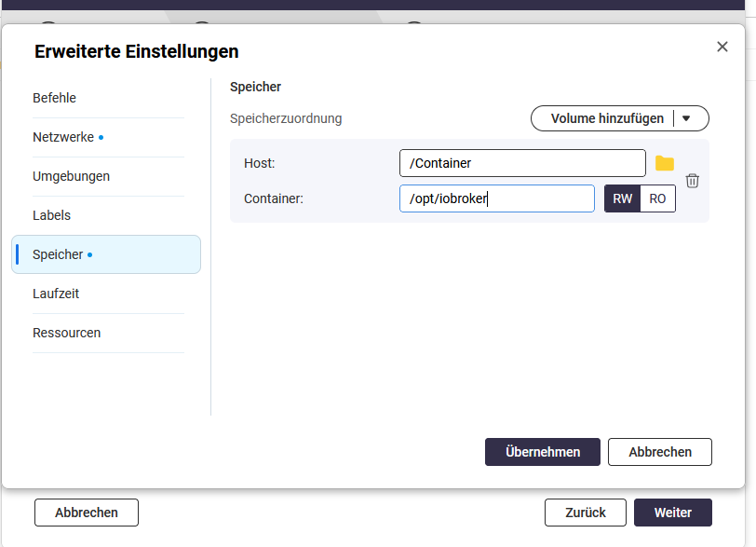Set volume access to RO

(x=657, y=198)
